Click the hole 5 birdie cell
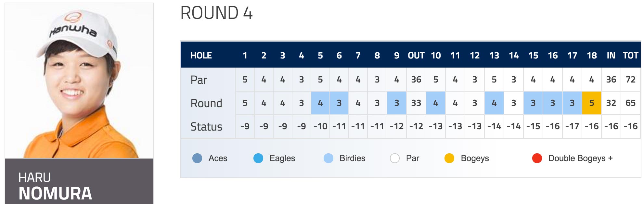Viewport: 644px width, 204px height. pos(320,103)
